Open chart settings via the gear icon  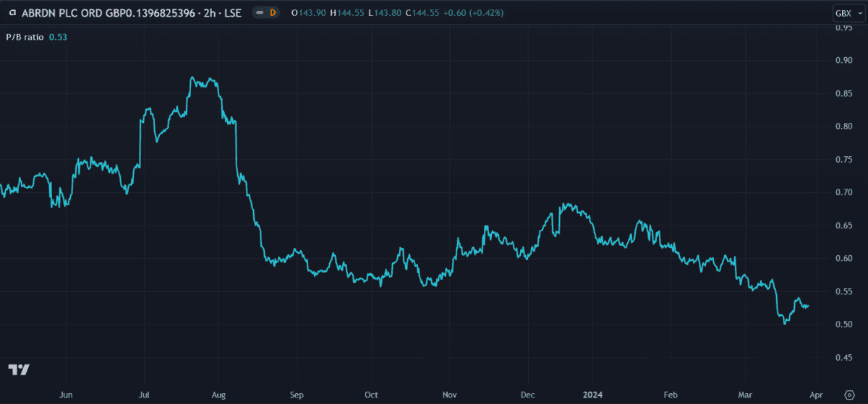point(848,394)
